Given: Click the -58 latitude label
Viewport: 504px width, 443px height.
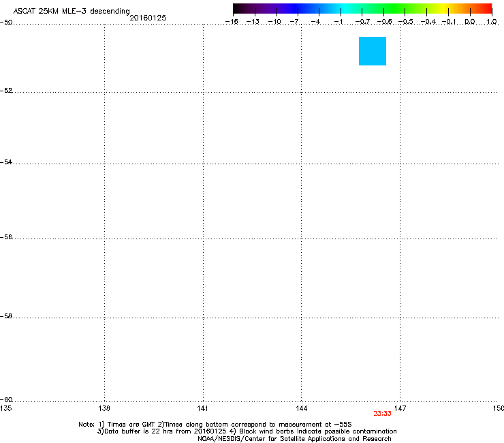Looking at the screenshot, I should [6, 316].
